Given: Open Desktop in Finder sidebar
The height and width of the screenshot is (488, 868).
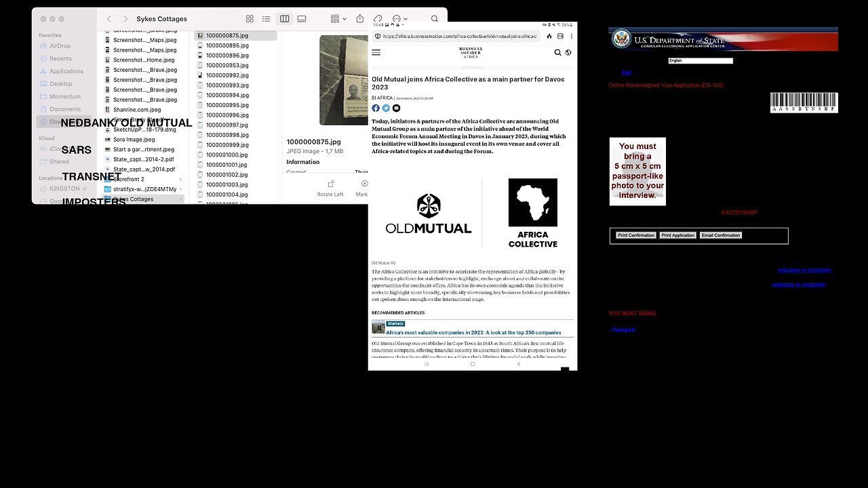Looking at the screenshot, I should tap(61, 84).
